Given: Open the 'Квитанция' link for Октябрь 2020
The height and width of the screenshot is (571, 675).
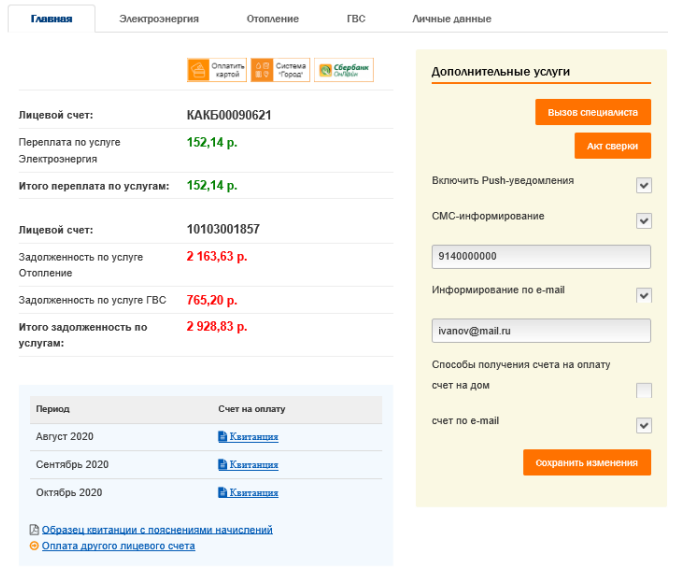Looking at the screenshot, I should [x=253, y=493].
